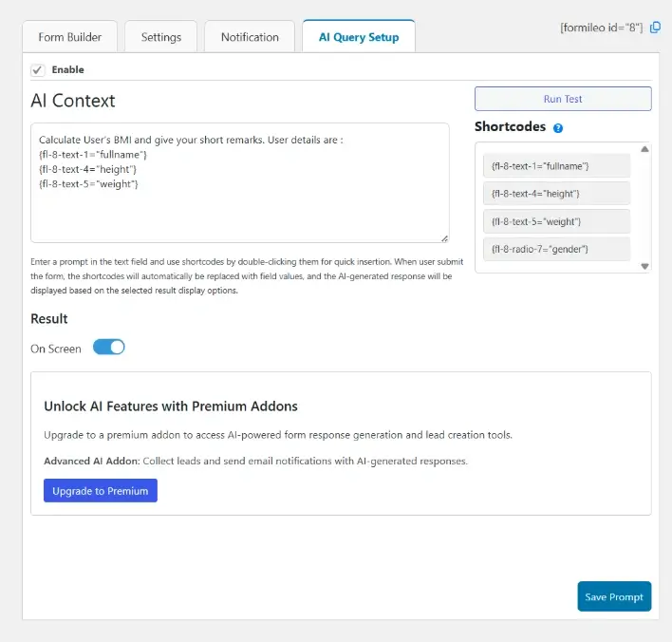
Task: Uncheck the Enable checkbox
Action: pyautogui.click(x=37, y=70)
